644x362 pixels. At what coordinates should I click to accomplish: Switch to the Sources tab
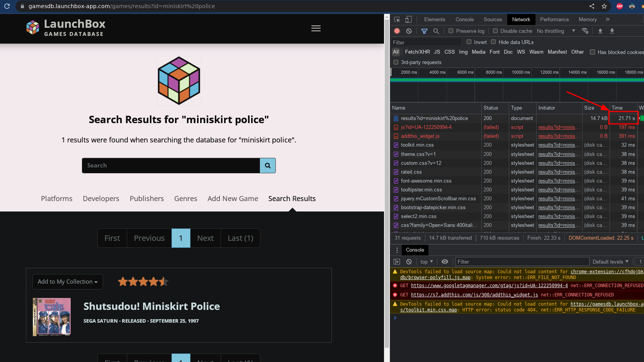tap(493, 19)
